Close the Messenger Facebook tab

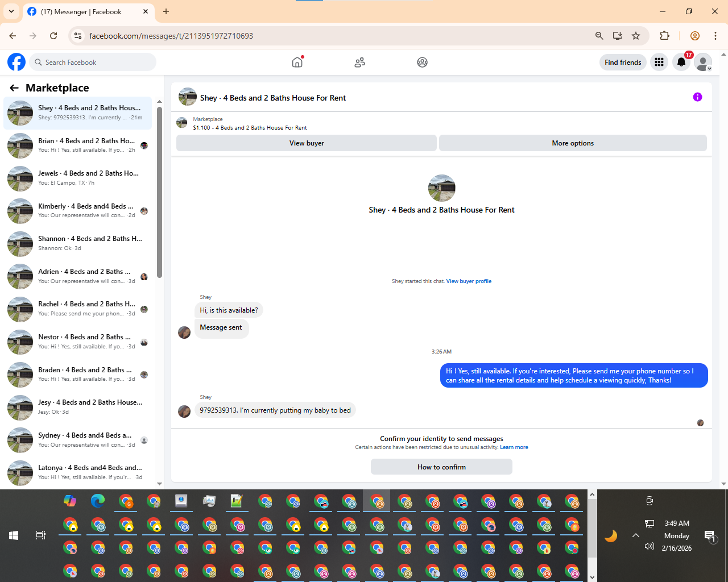pos(146,11)
